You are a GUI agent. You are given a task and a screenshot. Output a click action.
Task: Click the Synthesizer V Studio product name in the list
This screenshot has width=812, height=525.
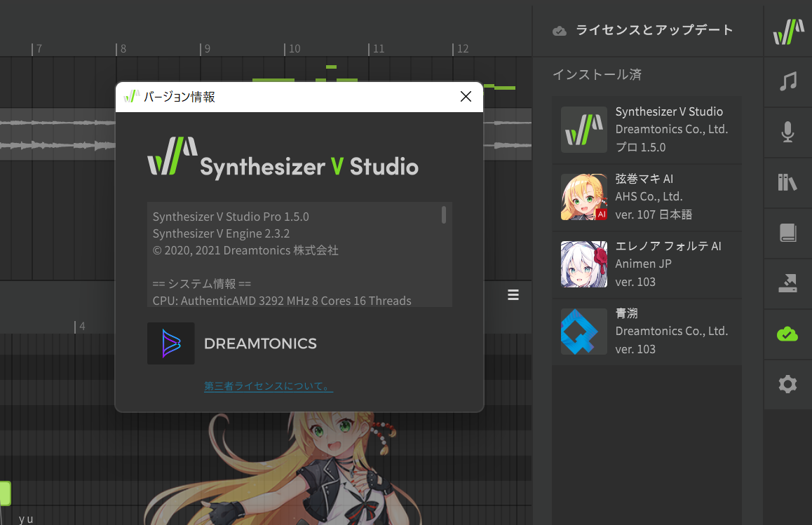pos(669,112)
